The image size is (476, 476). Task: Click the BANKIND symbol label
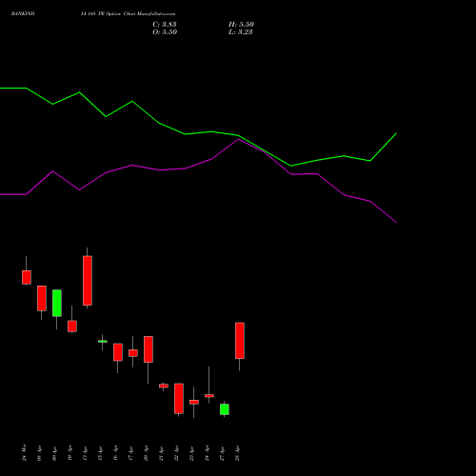point(23,14)
